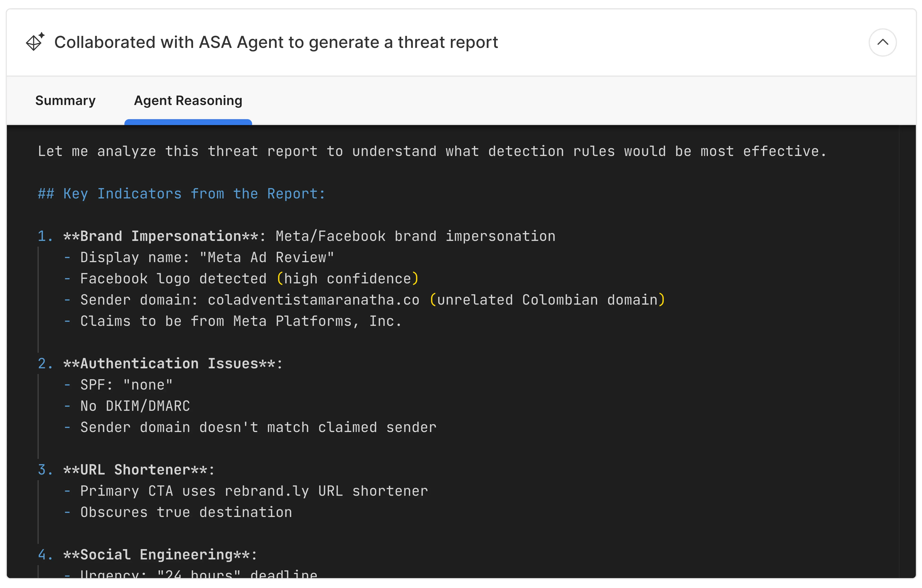Click the 'SPF: none' line

[126, 385]
